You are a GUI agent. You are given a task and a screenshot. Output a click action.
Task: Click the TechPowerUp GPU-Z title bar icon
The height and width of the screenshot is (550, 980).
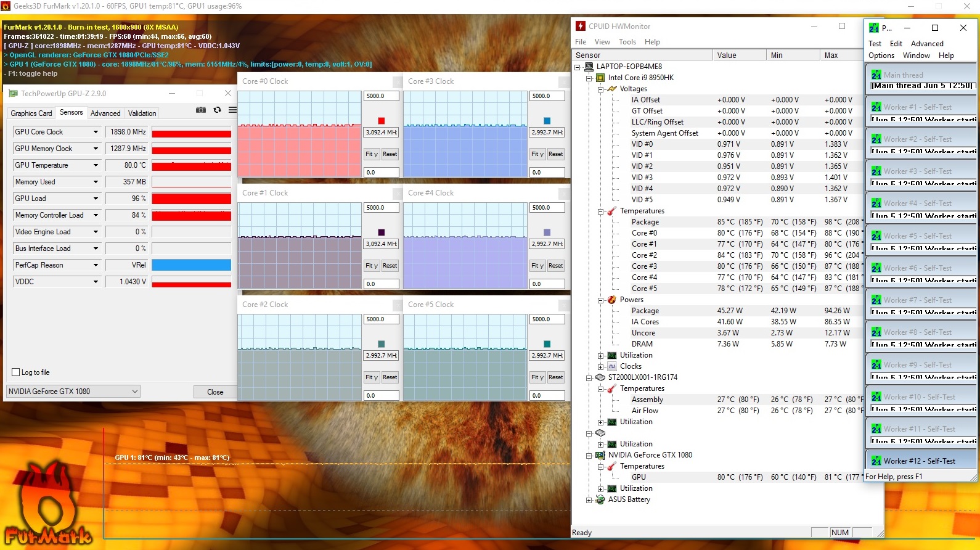tap(13, 94)
